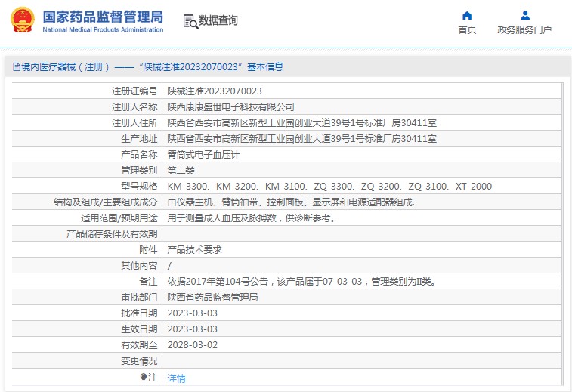Go to 首页 link text
This screenshot has height=392, width=572.
(467, 30)
